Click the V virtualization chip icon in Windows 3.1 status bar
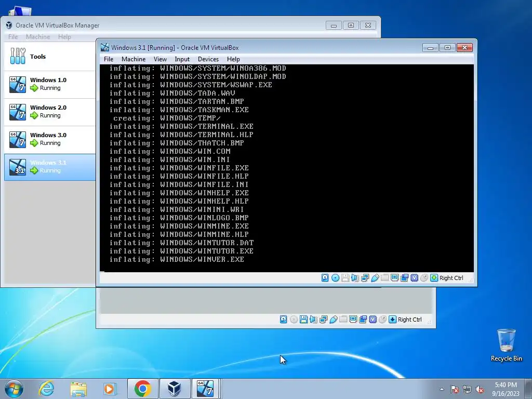 point(414,278)
